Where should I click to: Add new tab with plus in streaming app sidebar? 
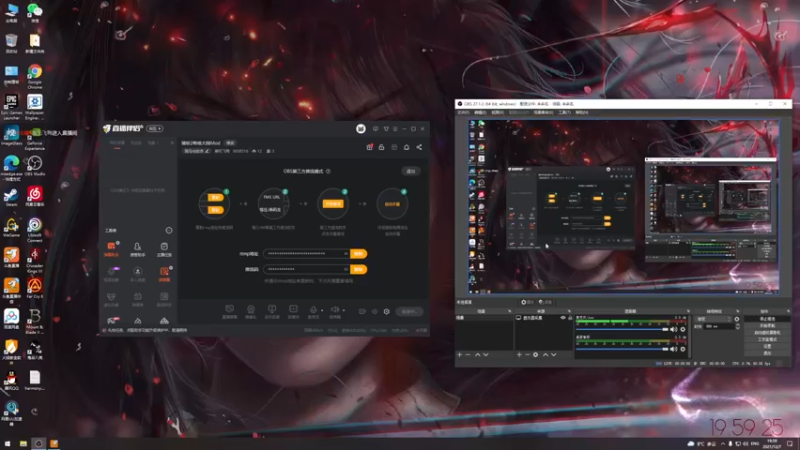(x=172, y=143)
